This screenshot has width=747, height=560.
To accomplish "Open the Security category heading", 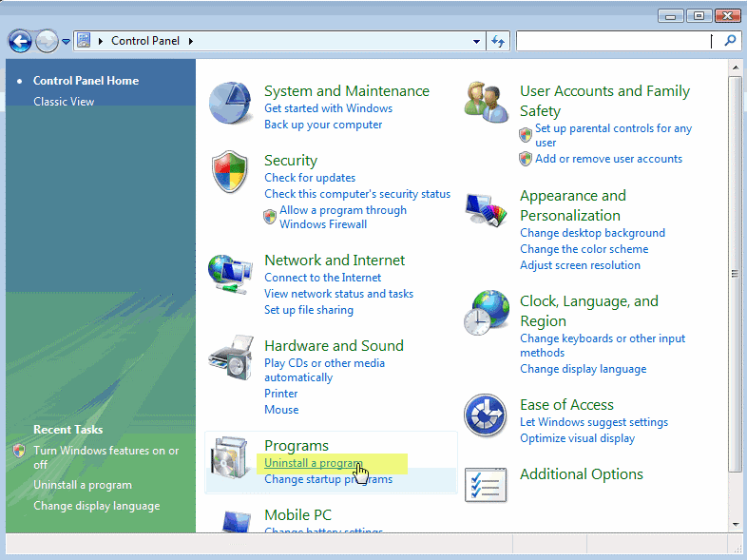I will (291, 161).
